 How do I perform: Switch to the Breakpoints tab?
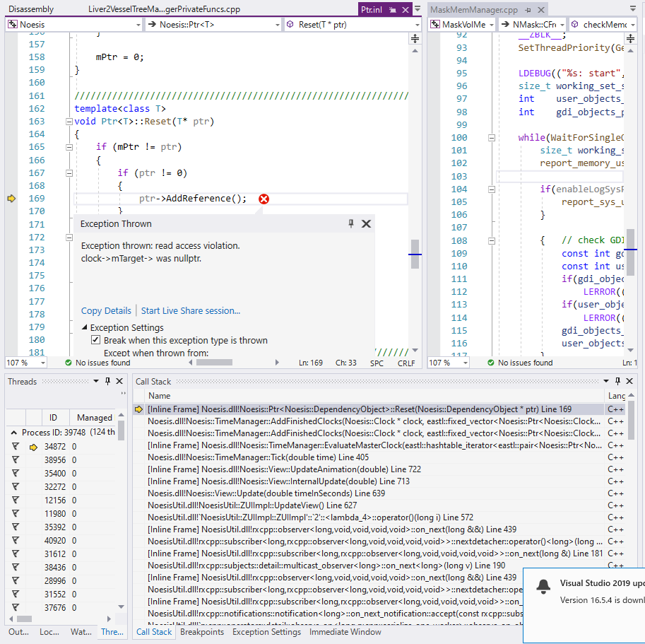click(x=202, y=632)
